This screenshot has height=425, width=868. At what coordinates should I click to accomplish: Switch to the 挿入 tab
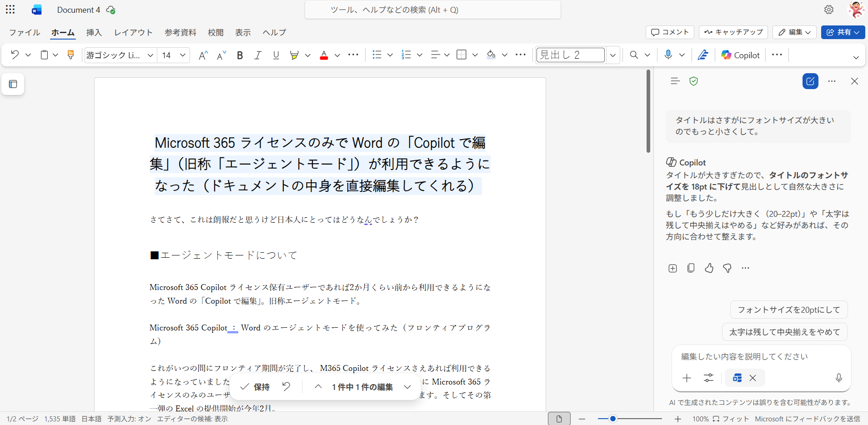point(94,32)
